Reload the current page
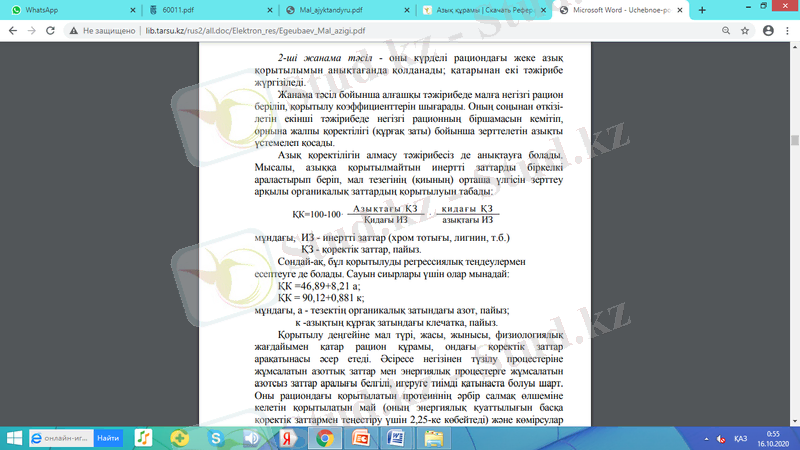The height and width of the screenshot is (450, 800). (x=50, y=31)
